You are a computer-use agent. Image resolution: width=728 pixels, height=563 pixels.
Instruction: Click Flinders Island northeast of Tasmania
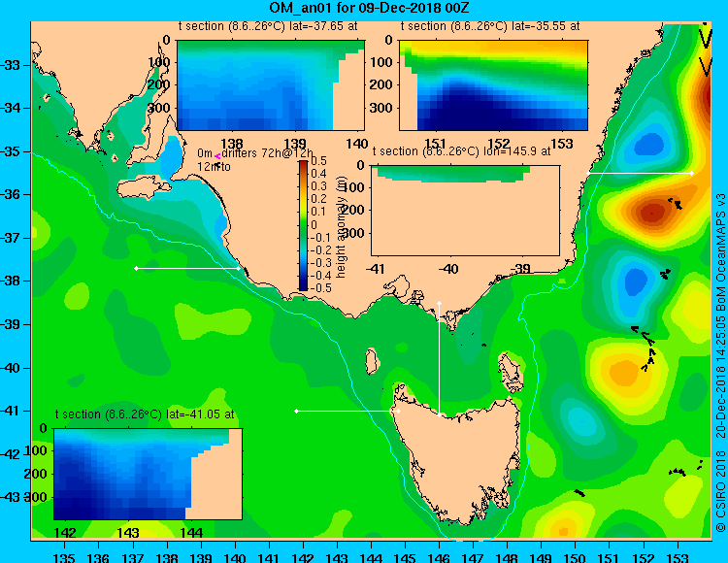510,372
